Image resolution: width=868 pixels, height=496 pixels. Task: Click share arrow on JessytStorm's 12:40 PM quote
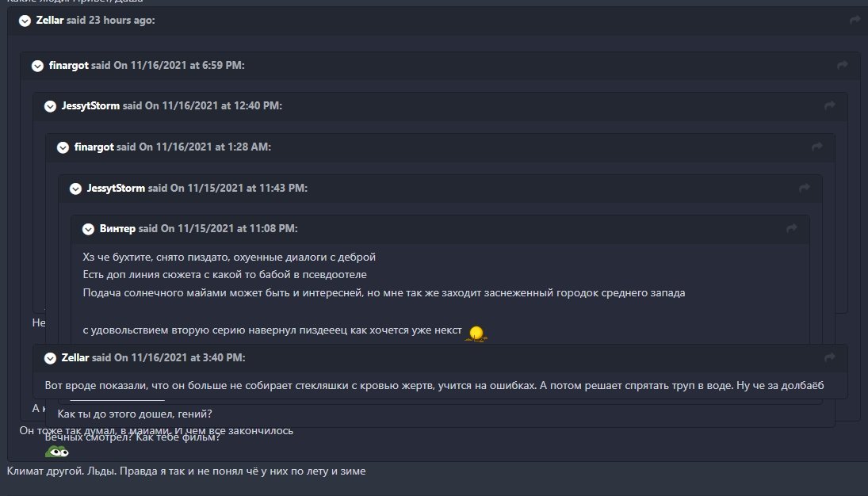[829, 106]
